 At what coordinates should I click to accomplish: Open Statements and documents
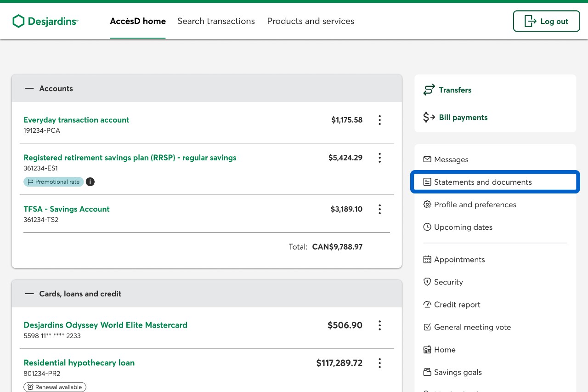[x=482, y=182]
